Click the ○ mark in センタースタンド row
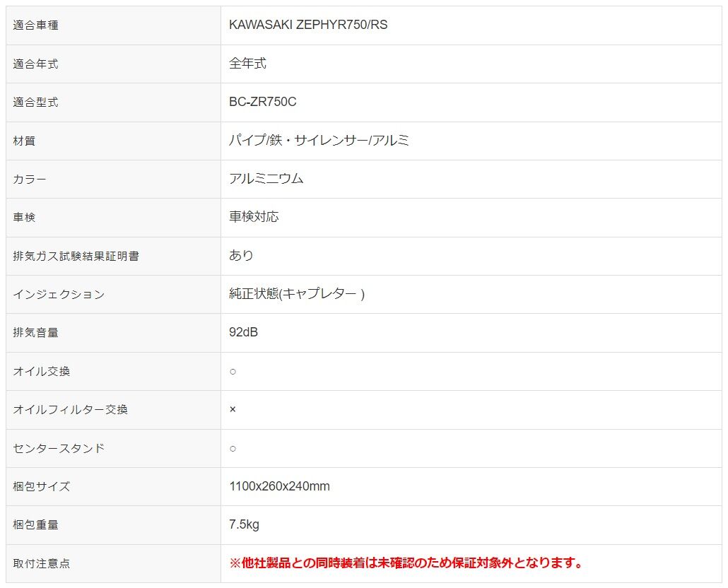728x588 pixels. pyautogui.click(x=233, y=448)
